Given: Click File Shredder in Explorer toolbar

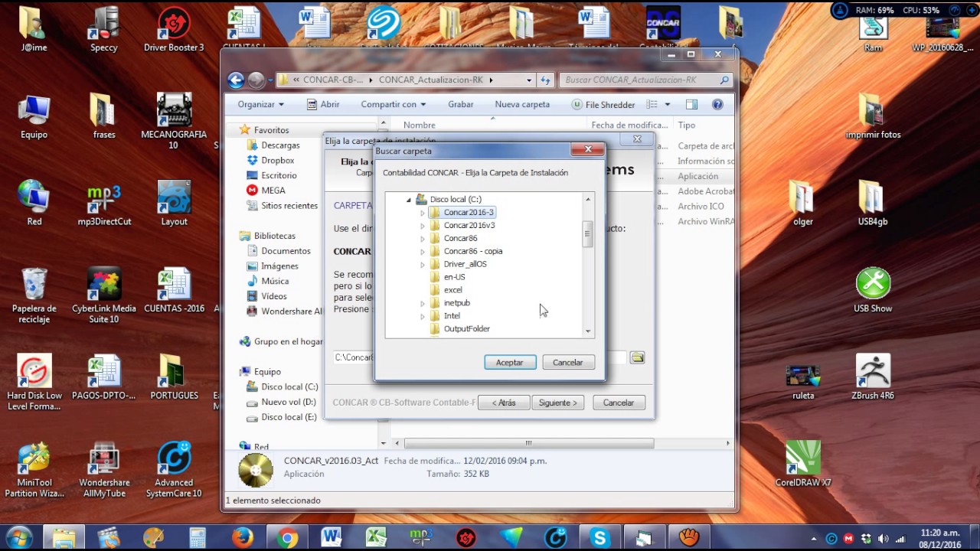Looking at the screenshot, I should pos(603,104).
